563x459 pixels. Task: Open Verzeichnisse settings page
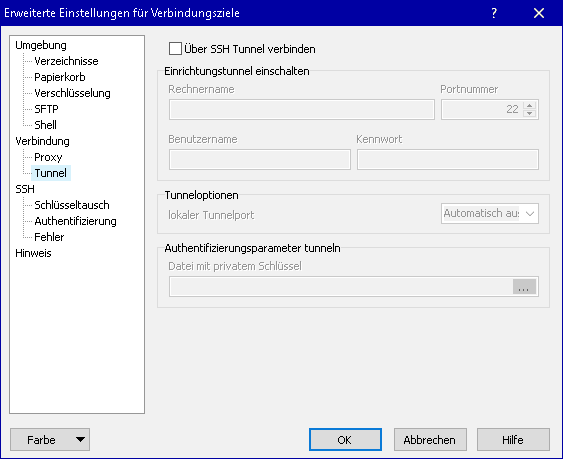click(66, 61)
